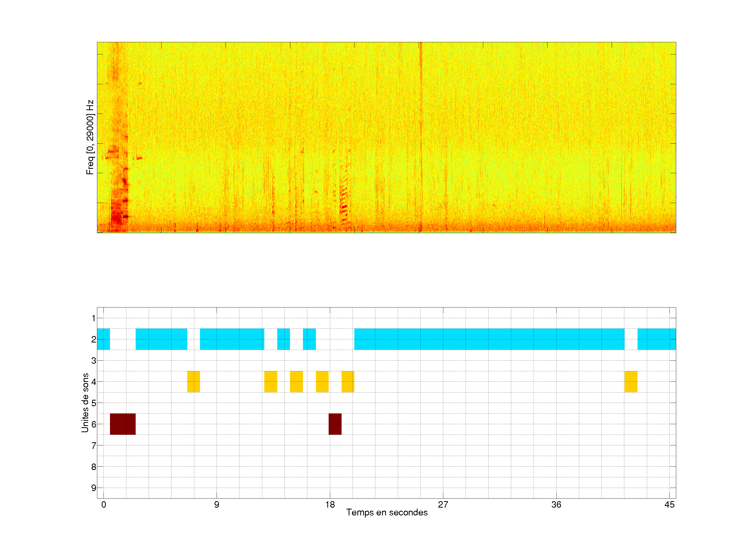Select the longest cyan bar in row 2

(489, 339)
